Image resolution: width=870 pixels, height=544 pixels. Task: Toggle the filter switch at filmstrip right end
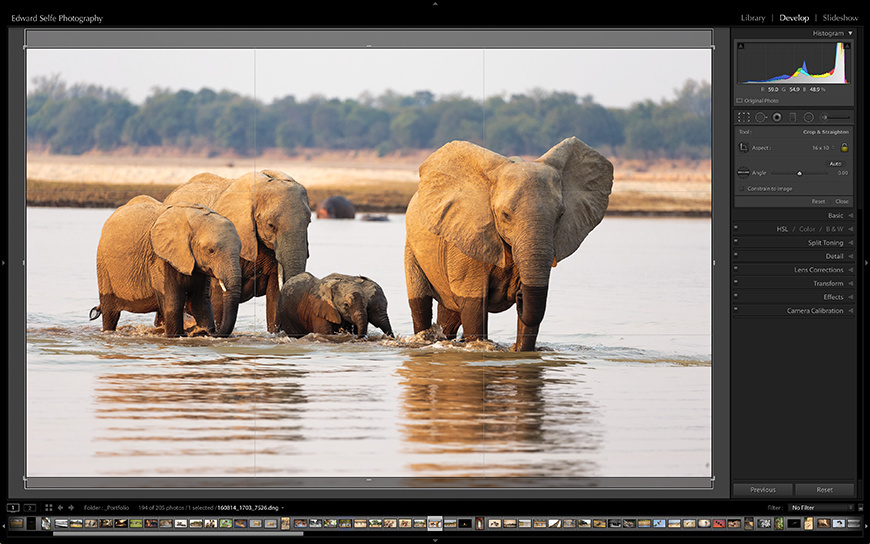861,507
